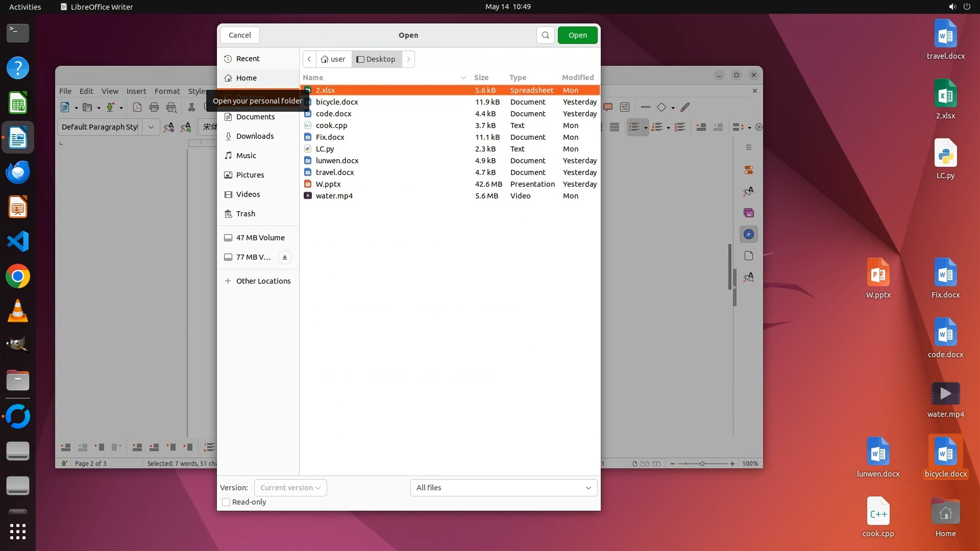Toggle single-page view in status bar
980x551 pixels.
coord(634,464)
